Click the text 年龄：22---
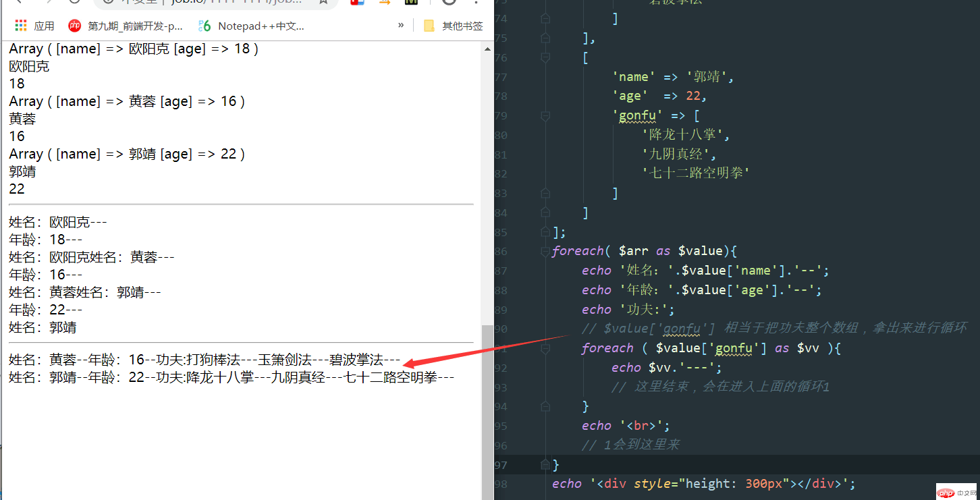Viewport: 980px width, 500px height. tap(46, 310)
